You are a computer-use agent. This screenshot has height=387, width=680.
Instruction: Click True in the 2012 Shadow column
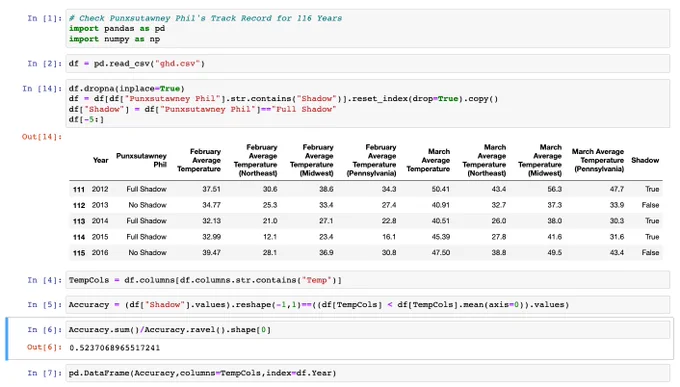pos(652,189)
